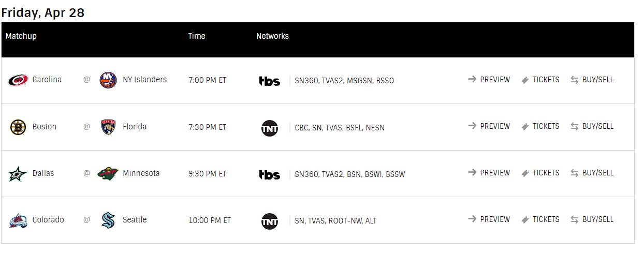Screen dimensions: 644x253
Task: Click the Florida Panthers team logo
Action: (x=108, y=127)
